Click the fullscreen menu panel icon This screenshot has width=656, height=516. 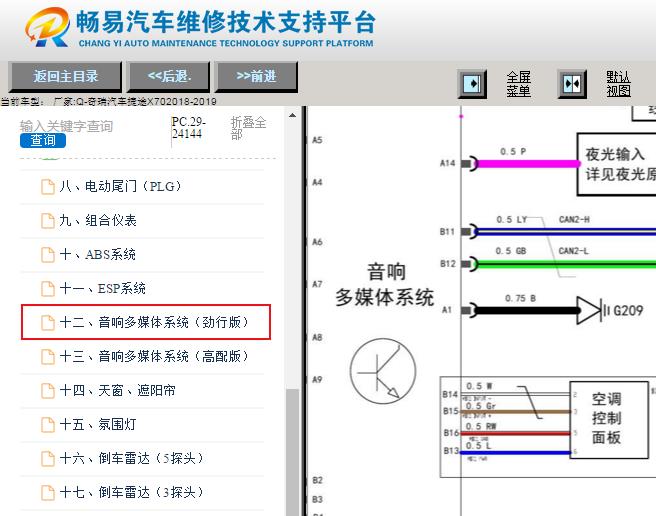[x=472, y=84]
